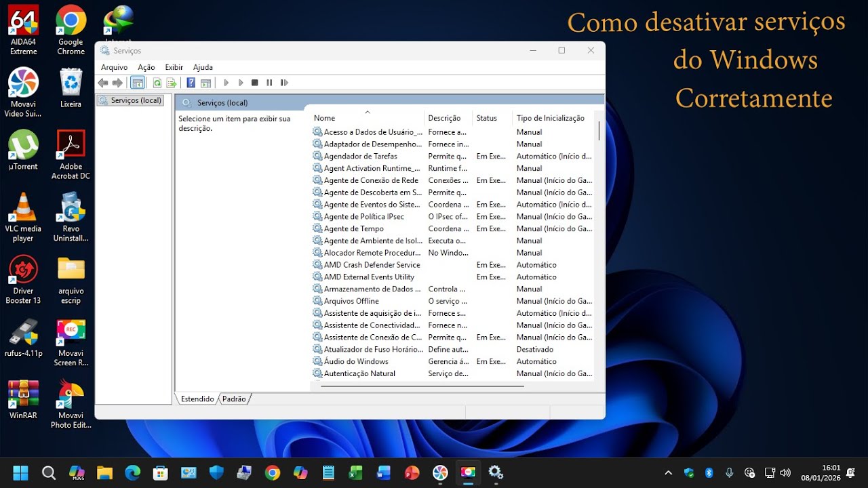Open the µTorrent desktop shortcut
The height and width of the screenshot is (488, 868).
click(24, 150)
